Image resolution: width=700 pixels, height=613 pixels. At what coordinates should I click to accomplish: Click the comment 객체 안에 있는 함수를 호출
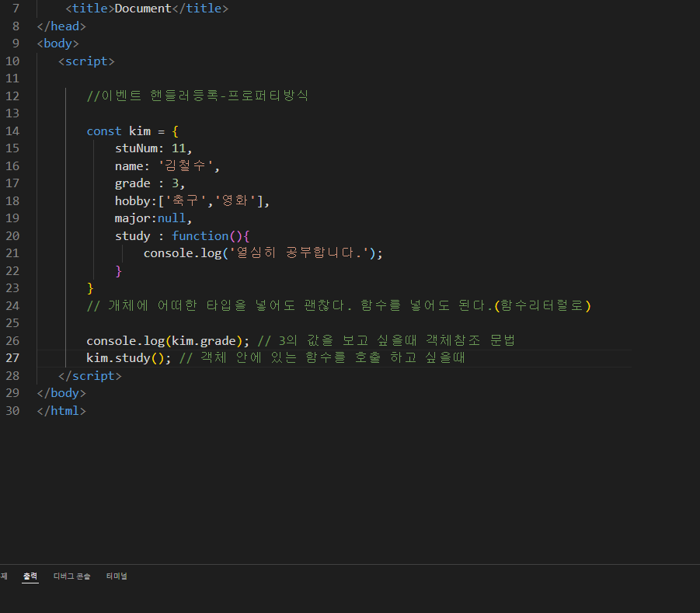(322, 358)
